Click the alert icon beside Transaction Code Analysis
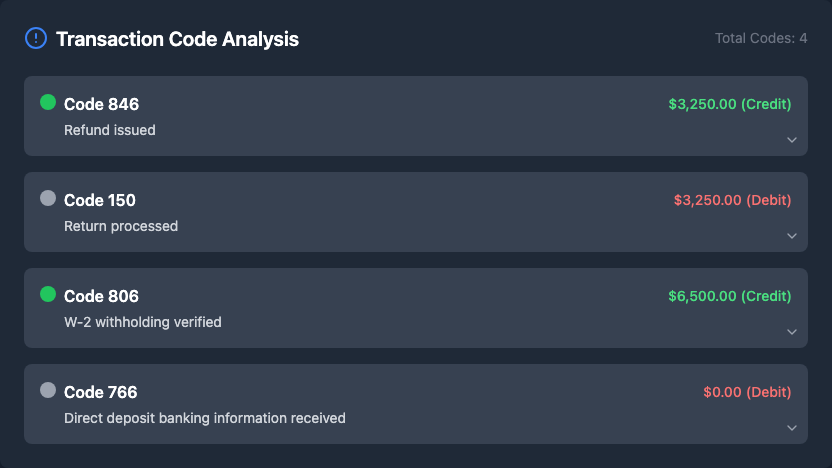 36,39
